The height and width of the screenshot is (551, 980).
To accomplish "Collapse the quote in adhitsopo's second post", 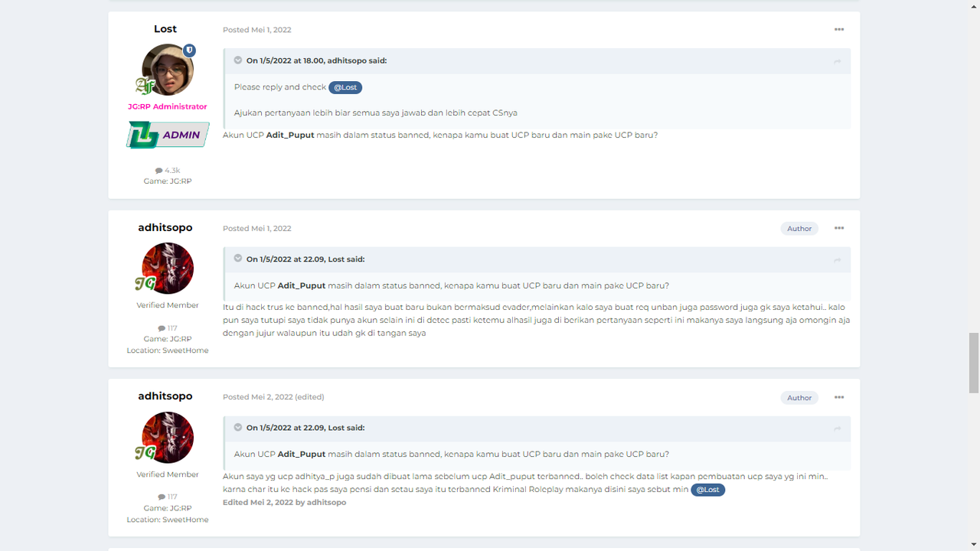I will pos(238,427).
